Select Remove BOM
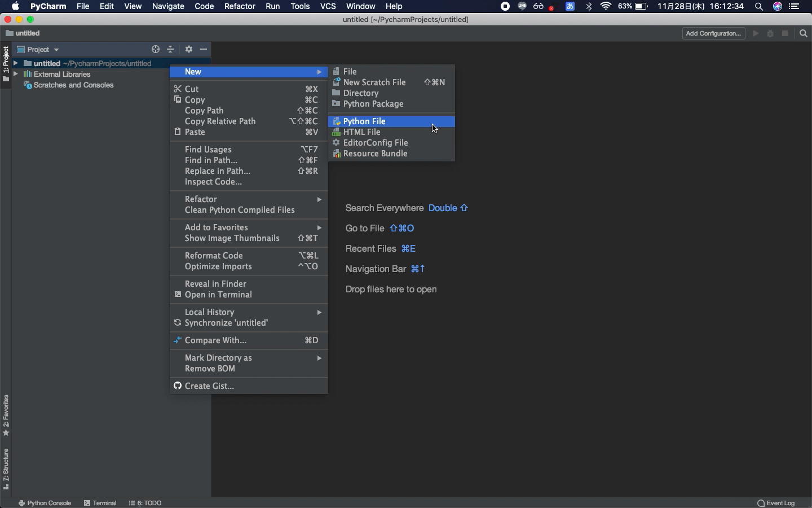812x508 pixels. pyautogui.click(x=249, y=369)
